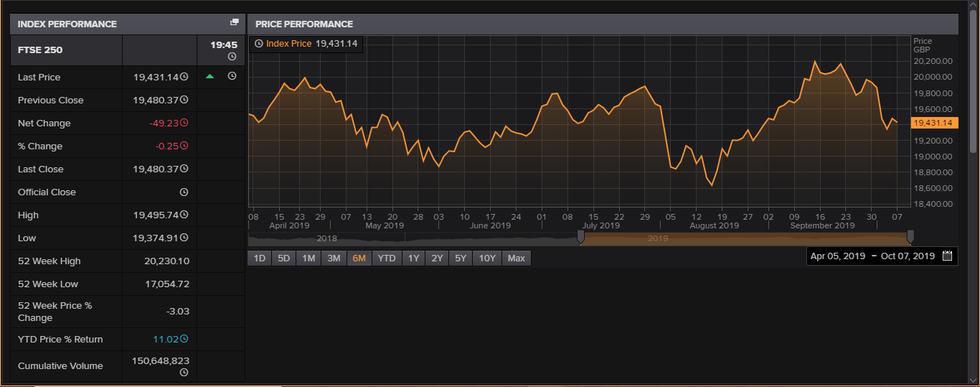This screenshot has height=387, width=980.
Task: Select the 6M time range
Action: (x=359, y=258)
